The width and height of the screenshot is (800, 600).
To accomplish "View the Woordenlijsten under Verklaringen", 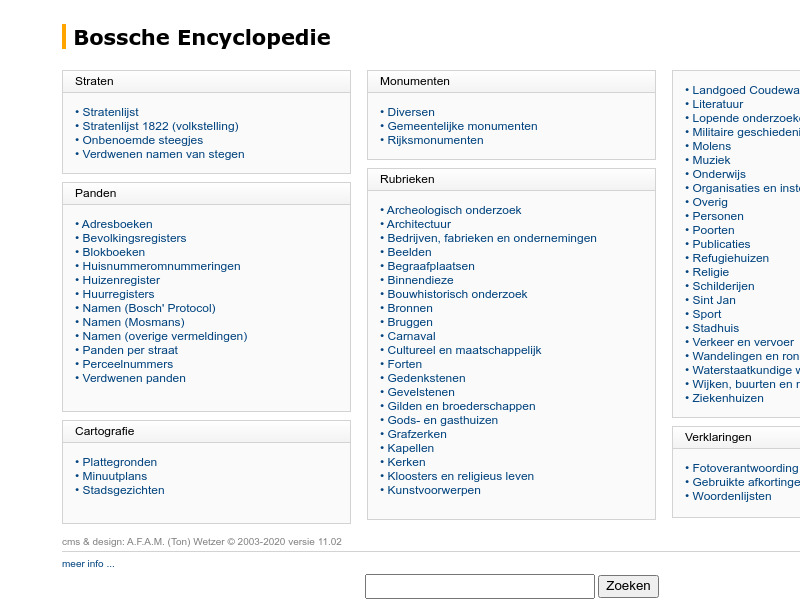I will 731,496.
